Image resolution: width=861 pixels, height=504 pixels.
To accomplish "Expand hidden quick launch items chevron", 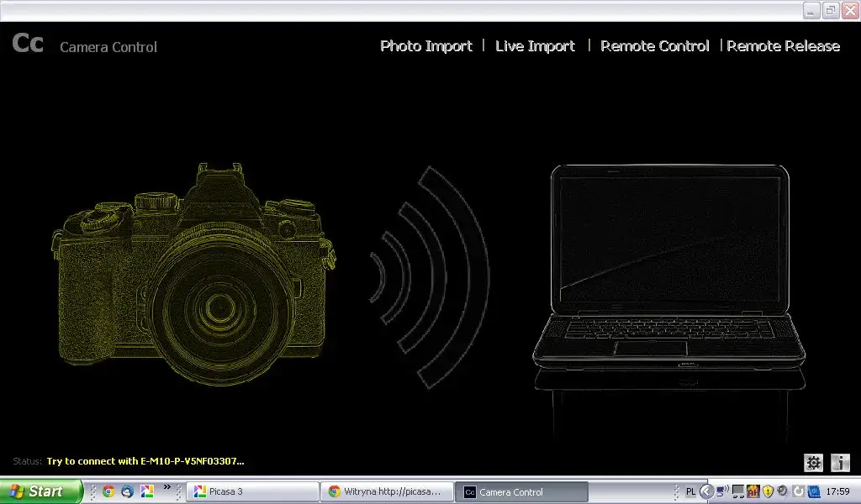I will pos(166,488).
